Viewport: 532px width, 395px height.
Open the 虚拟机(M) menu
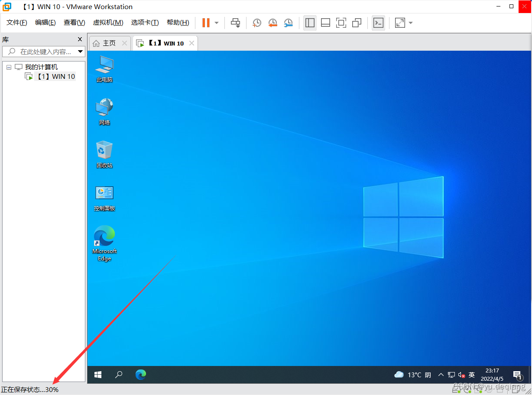(x=108, y=23)
